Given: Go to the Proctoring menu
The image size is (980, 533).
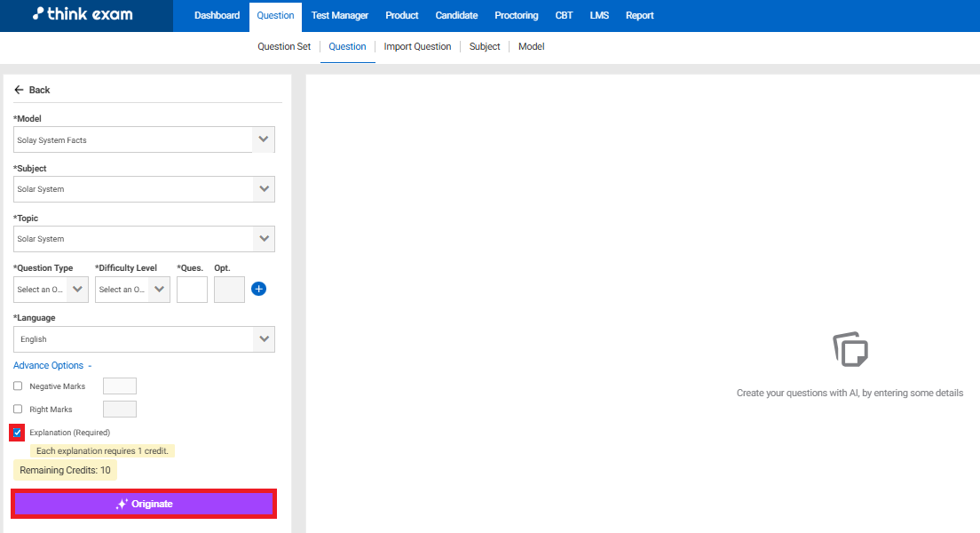Looking at the screenshot, I should [x=516, y=15].
